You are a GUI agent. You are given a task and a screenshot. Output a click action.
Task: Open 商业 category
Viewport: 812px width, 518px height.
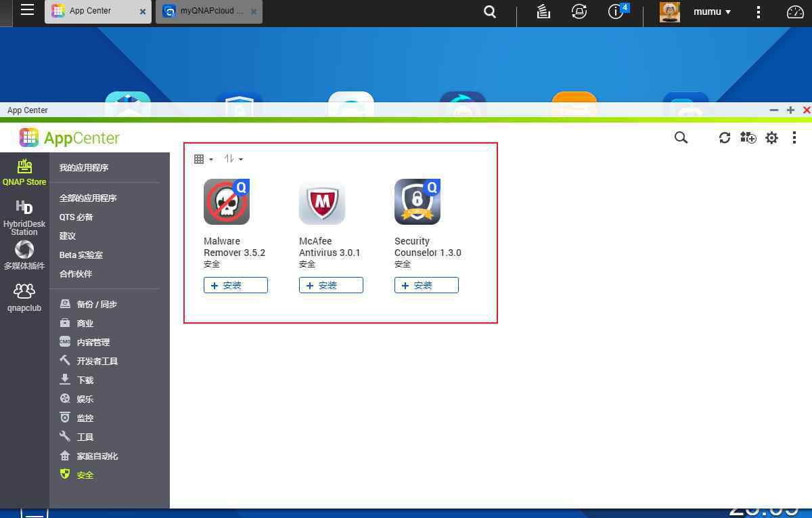pyautogui.click(x=76, y=323)
